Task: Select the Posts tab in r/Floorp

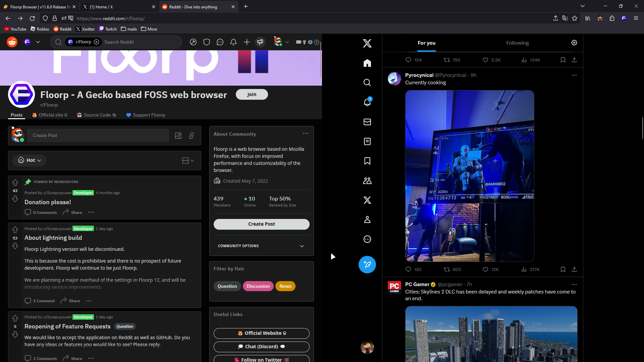Action: 16,115
